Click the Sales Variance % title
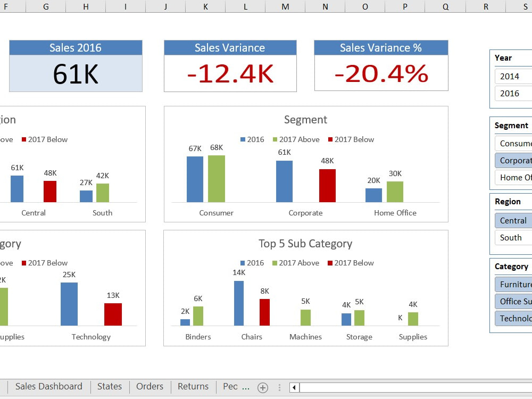 pyautogui.click(x=381, y=48)
